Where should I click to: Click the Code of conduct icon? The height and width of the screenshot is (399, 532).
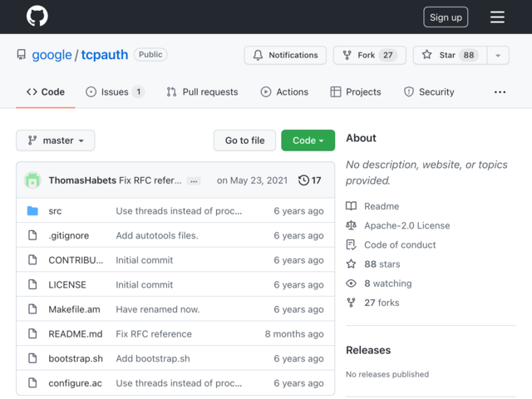(351, 244)
